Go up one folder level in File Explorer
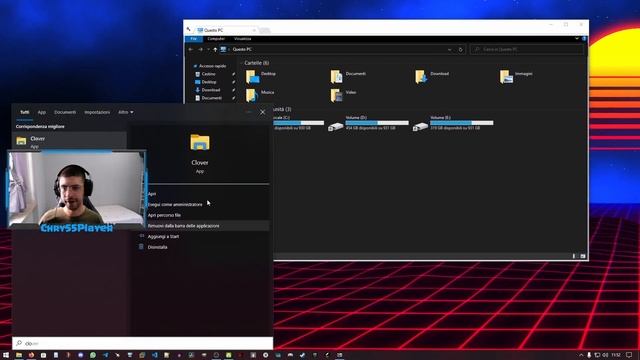This screenshot has height=360, width=640. tap(215, 49)
